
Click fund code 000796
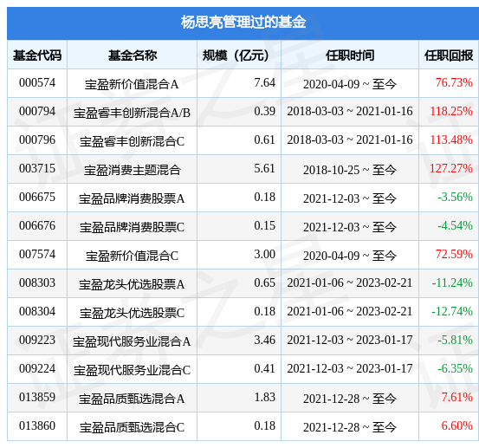coord(37,140)
